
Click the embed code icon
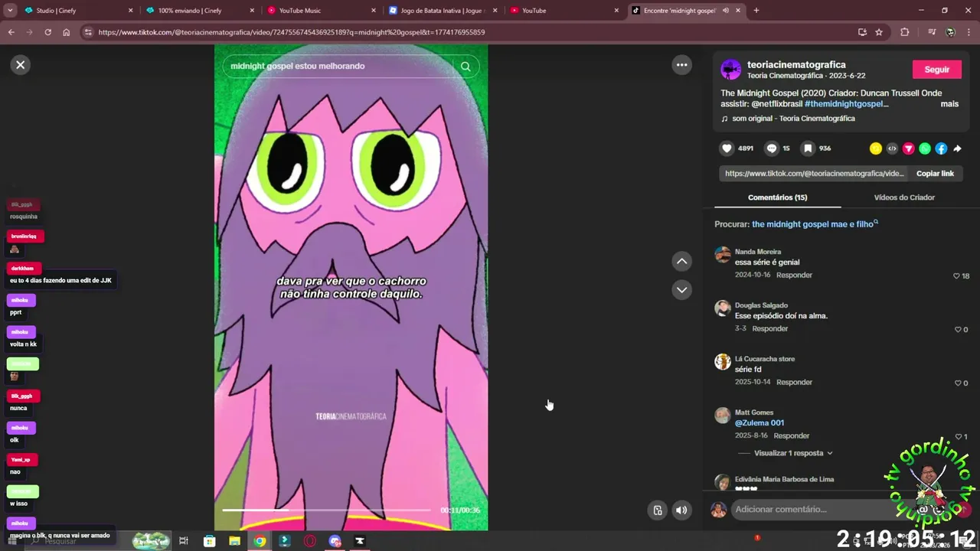click(x=892, y=148)
